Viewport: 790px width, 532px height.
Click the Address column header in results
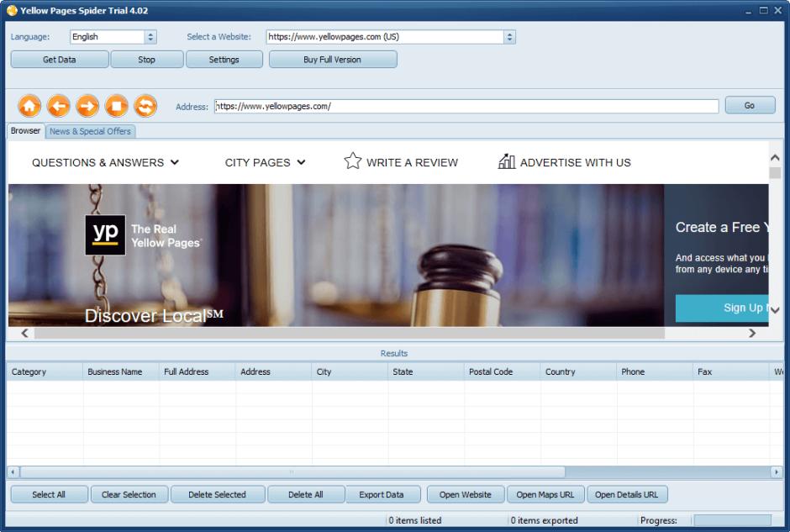(x=274, y=371)
